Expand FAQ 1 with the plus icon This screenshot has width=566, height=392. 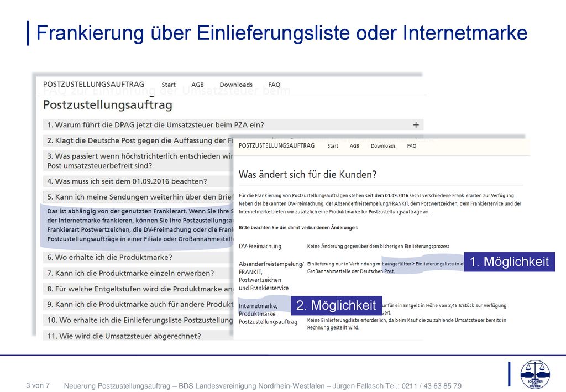[416, 124]
